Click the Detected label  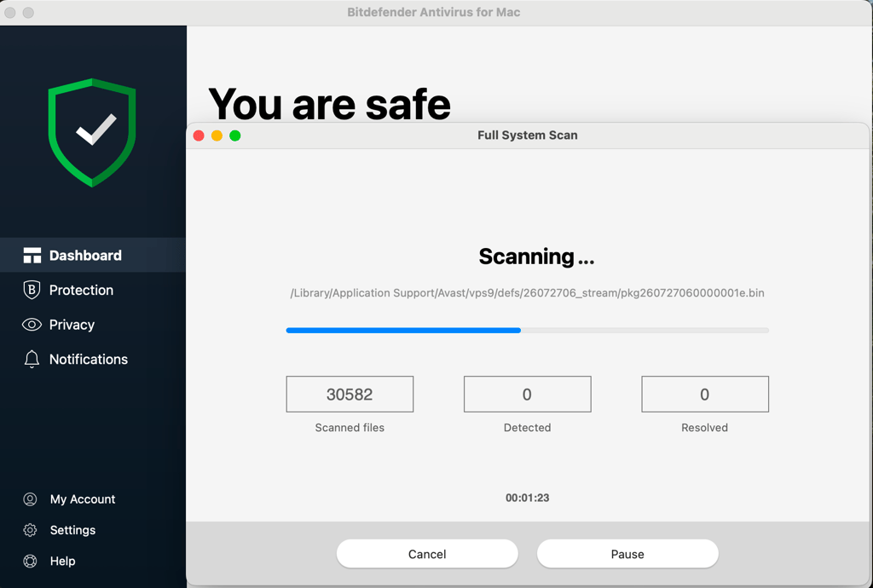(x=527, y=428)
